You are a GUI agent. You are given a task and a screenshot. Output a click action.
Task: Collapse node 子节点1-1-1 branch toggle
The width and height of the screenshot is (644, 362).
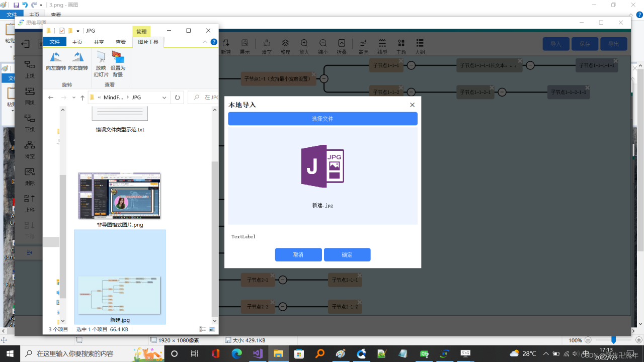411,65
